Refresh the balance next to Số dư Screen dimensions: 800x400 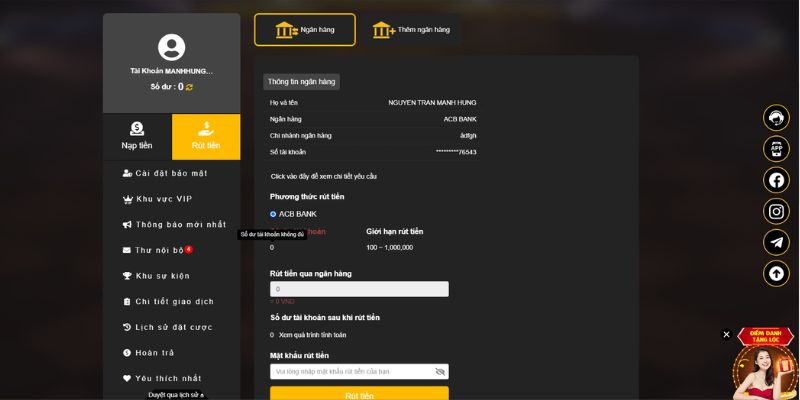pos(189,88)
